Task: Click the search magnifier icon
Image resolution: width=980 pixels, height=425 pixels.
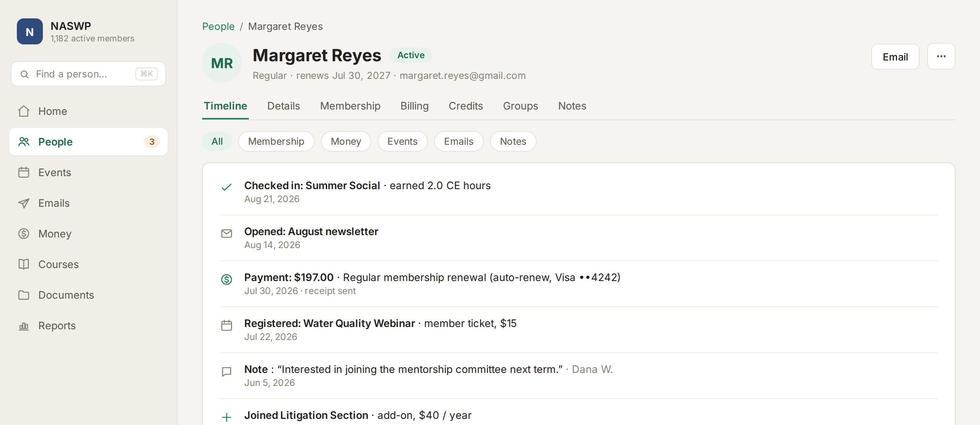Action: coord(24,74)
